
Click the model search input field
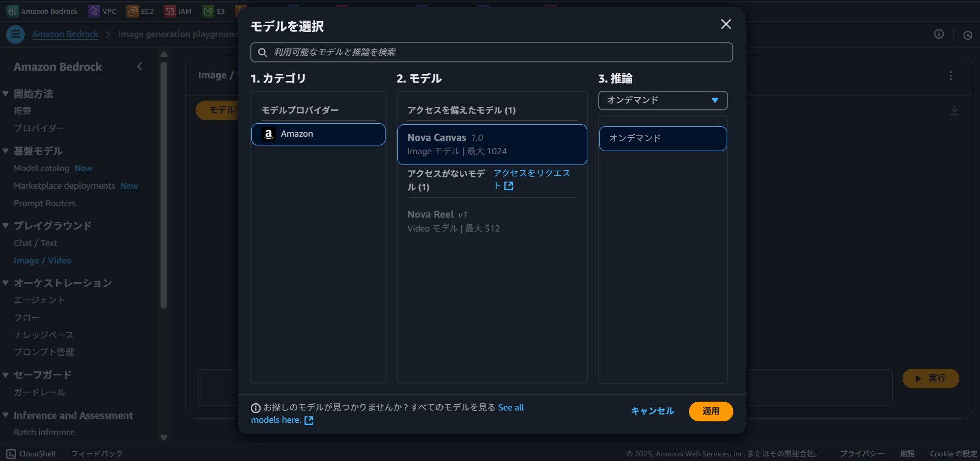491,52
